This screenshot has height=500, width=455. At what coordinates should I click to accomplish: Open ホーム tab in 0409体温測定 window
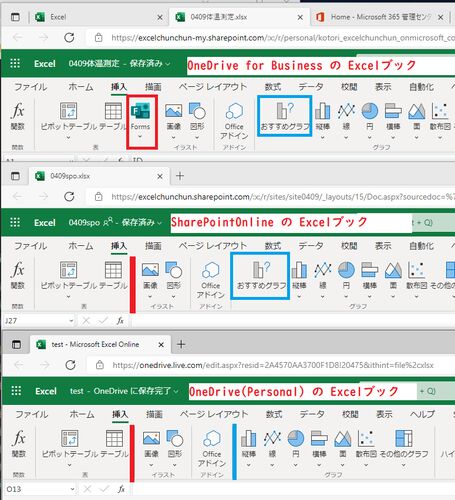coord(81,87)
